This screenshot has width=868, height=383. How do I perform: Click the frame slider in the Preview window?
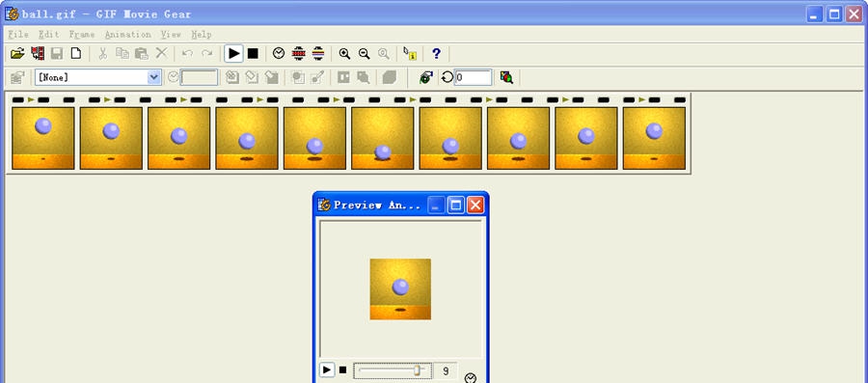[393, 370]
